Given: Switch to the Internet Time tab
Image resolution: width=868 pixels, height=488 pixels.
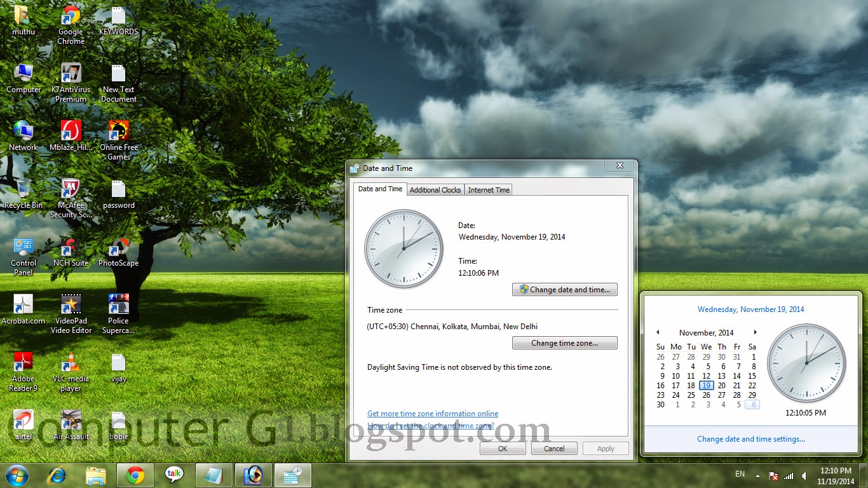Looking at the screenshot, I should point(488,189).
